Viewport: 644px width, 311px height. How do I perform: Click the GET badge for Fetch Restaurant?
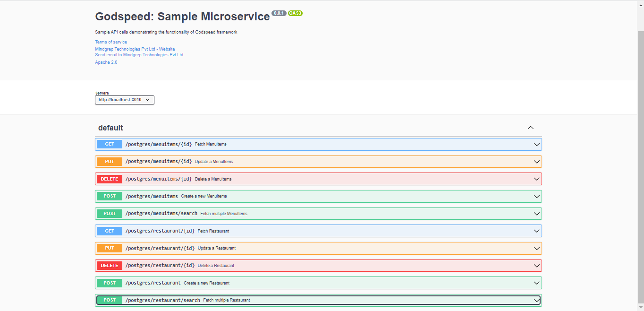(x=109, y=231)
